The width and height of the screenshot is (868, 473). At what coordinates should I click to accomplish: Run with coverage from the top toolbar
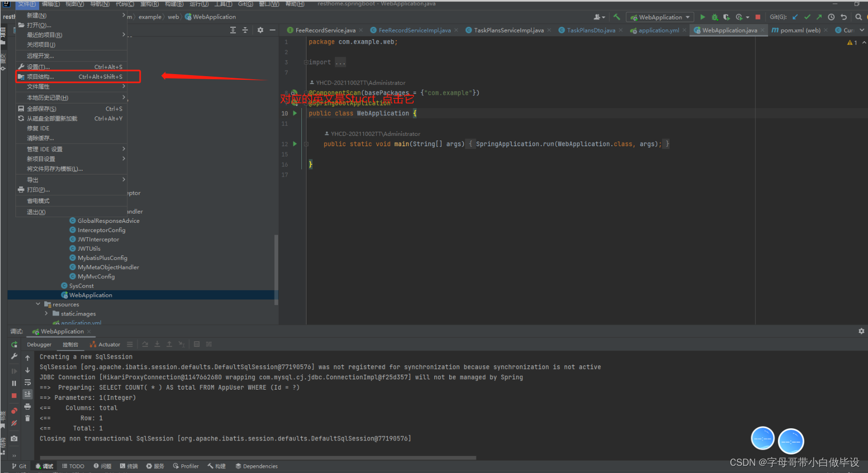pos(726,17)
